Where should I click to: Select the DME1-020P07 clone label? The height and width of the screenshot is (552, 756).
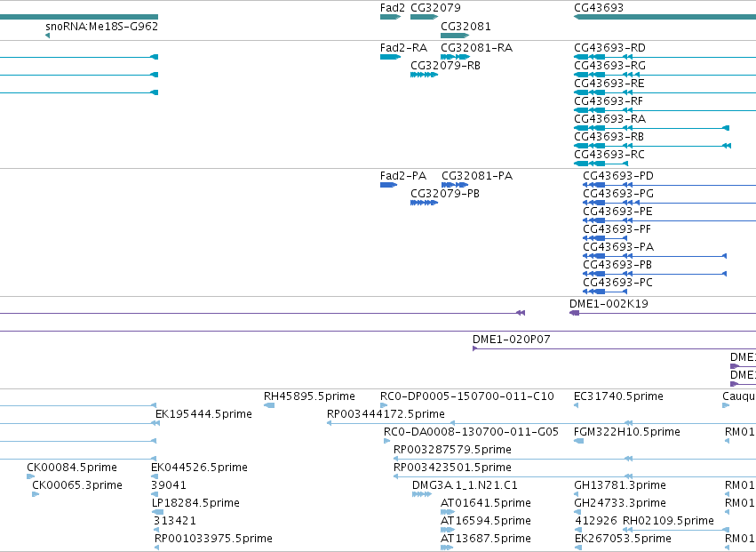(x=511, y=340)
